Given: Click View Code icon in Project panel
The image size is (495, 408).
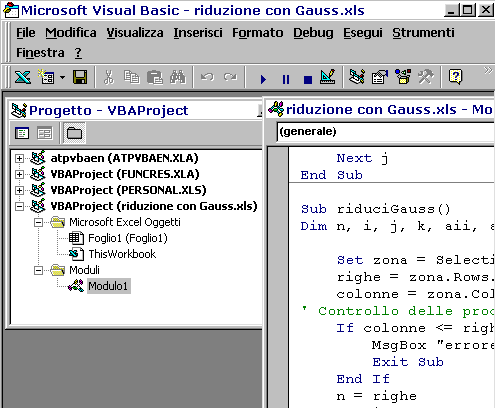Looking at the screenshot, I should coord(22,133).
